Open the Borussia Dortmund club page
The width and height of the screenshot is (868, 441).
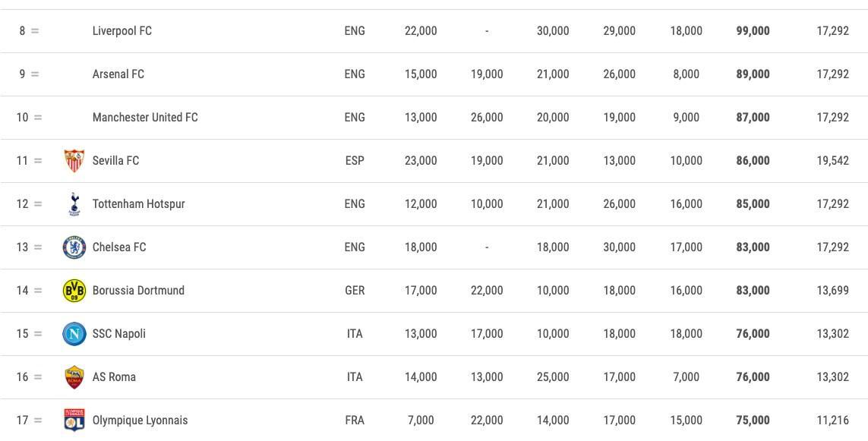138,291
